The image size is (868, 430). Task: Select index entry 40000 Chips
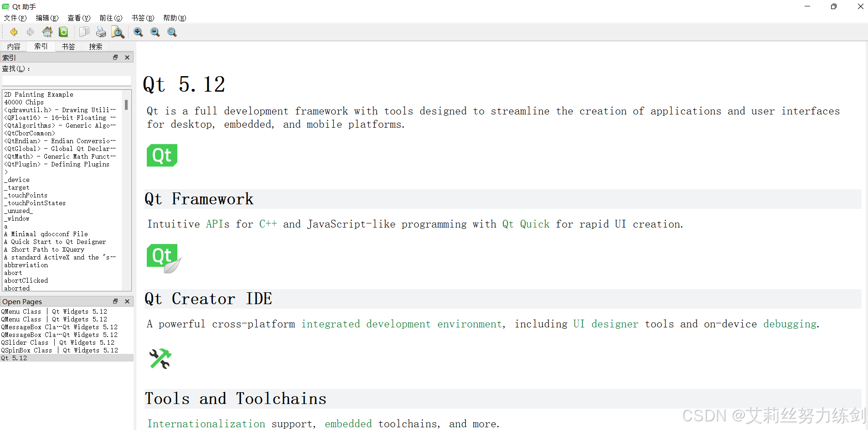pos(24,102)
